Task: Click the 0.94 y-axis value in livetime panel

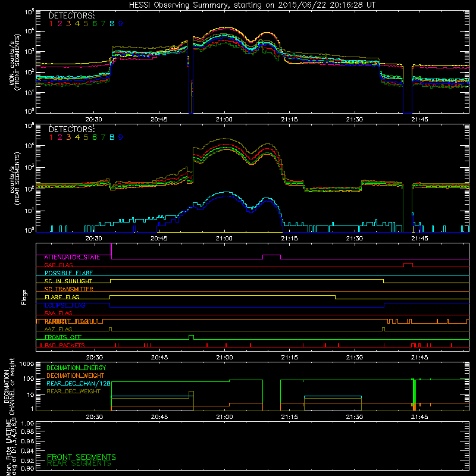Action: pyautogui.click(x=27, y=451)
